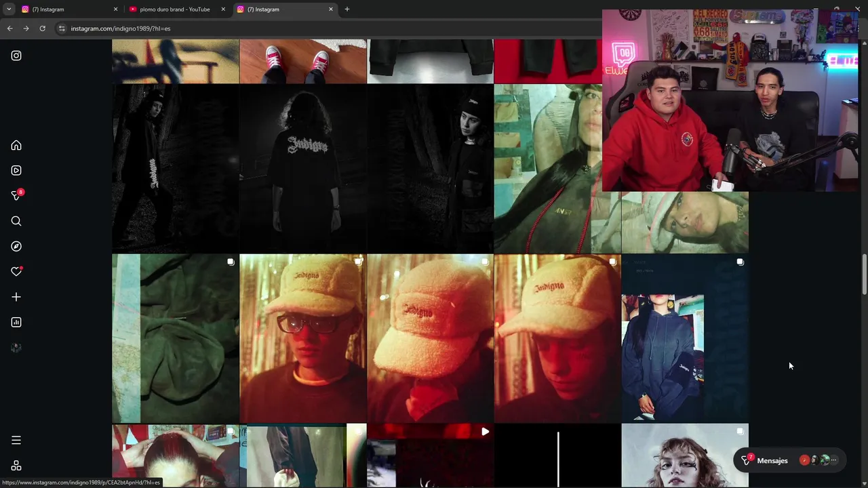Open dark post of woman in beanie
Viewport: 868px width, 488px height.
pos(430,168)
